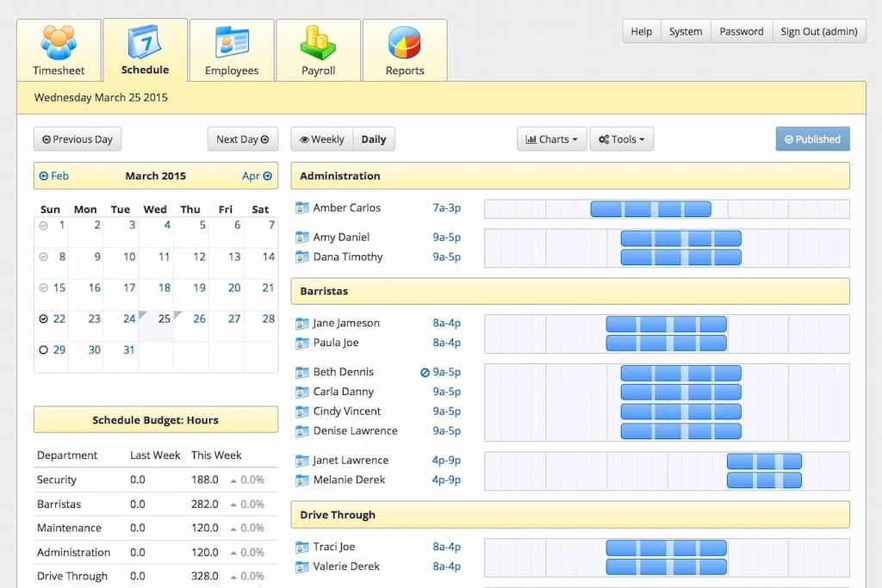This screenshot has width=882, height=588.
Task: Sign out of the admin account
Action: point(819,31)
